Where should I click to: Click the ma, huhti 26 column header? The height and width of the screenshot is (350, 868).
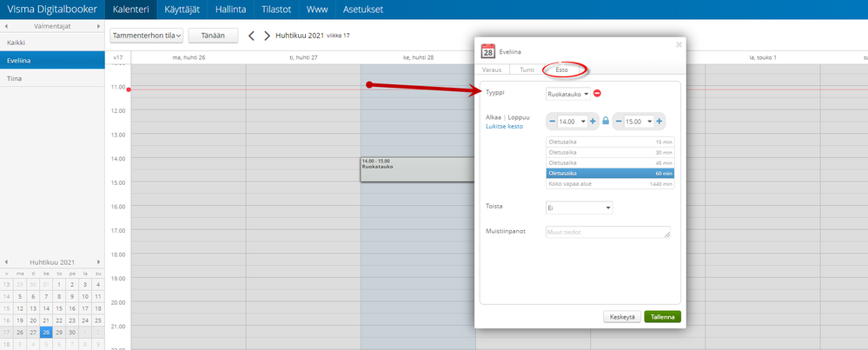click(189, 57)
